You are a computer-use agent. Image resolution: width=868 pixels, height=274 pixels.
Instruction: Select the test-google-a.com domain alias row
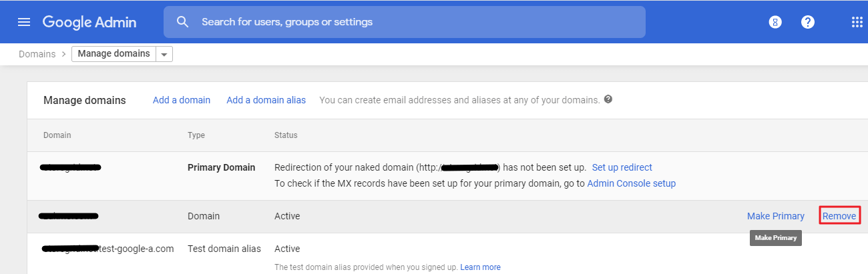(x=447, y=254)
